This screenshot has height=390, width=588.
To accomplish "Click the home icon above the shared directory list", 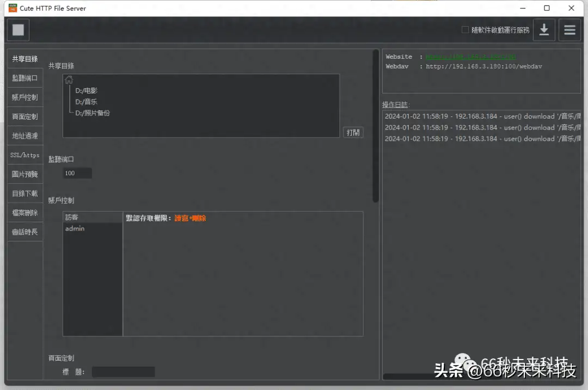I will click(x=69, y=79).
